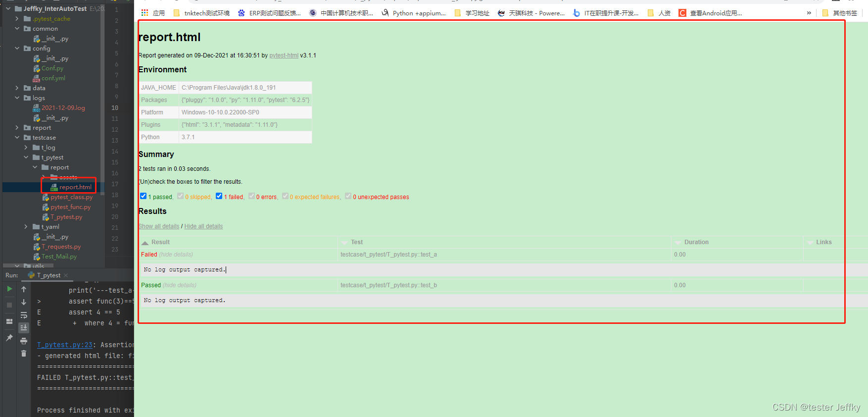
Task: Sort results by Duration column
Action: pos(696,242)
